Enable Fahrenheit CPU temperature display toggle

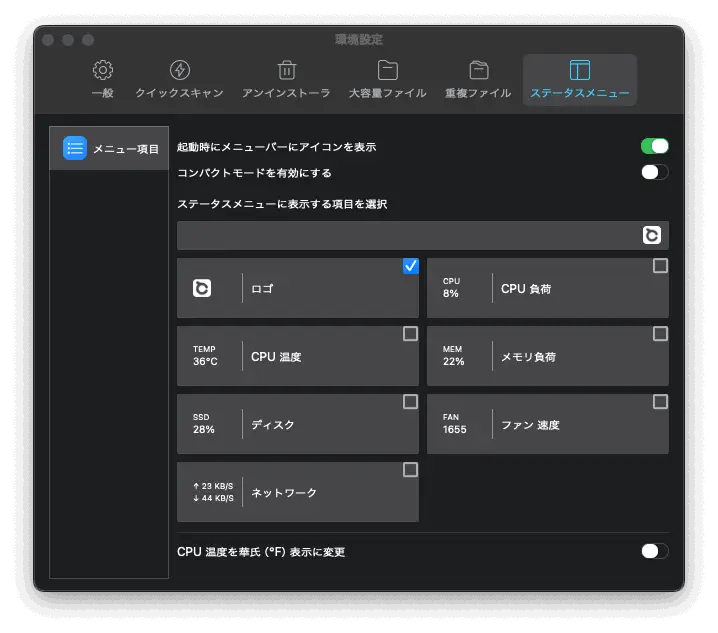(x=655, y=551)
